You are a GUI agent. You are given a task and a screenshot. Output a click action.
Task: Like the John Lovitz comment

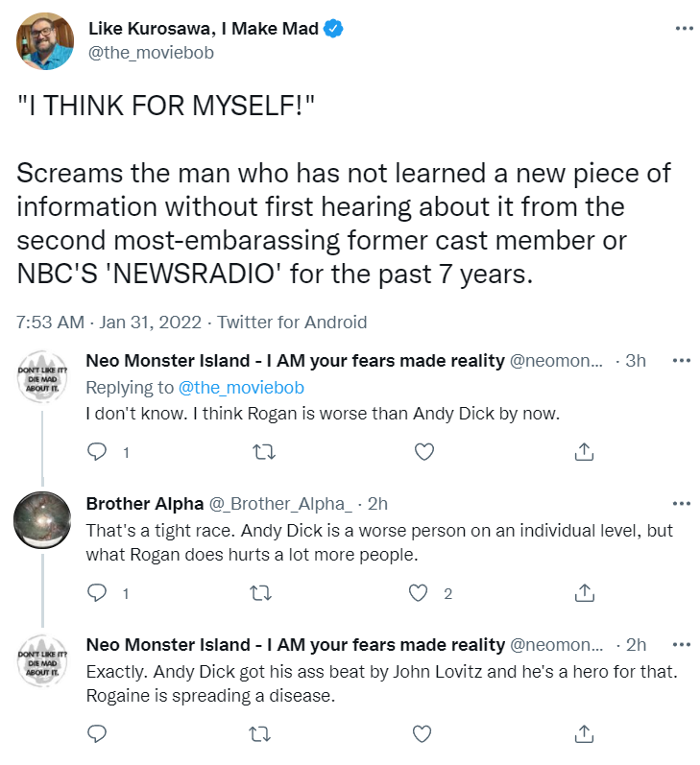pyautogui.click(x=422, y=733)
